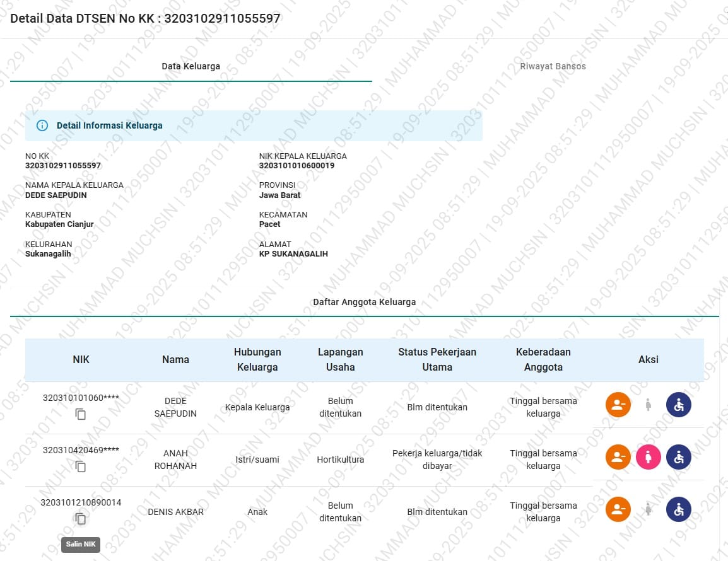Select the Data Keluarga tab
Image resolution: width=728 pixels, height=561 pixels.
tap(191, 66)
